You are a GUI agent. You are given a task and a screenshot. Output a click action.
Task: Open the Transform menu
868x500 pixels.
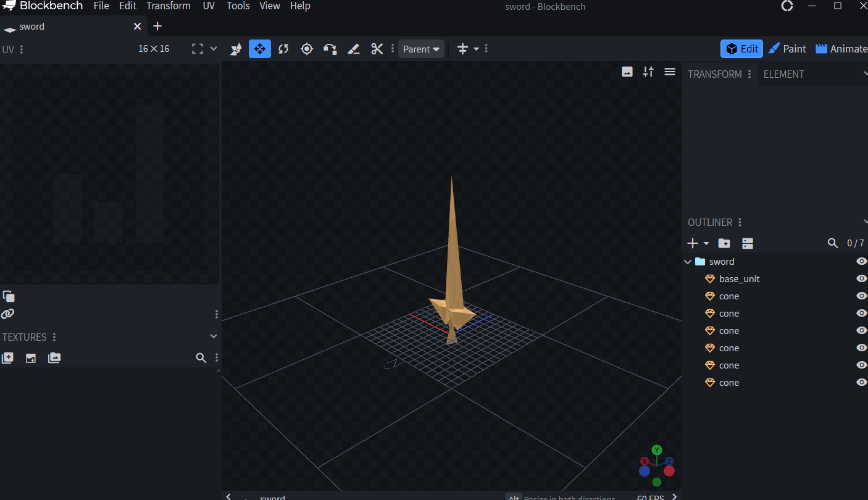[x=169, y=6]
